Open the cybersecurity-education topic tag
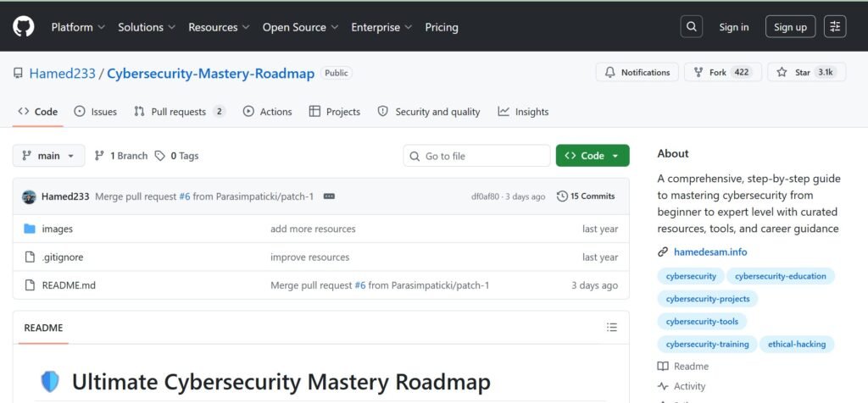The height and width of the screenshot is (403, 868). (781, 276)
